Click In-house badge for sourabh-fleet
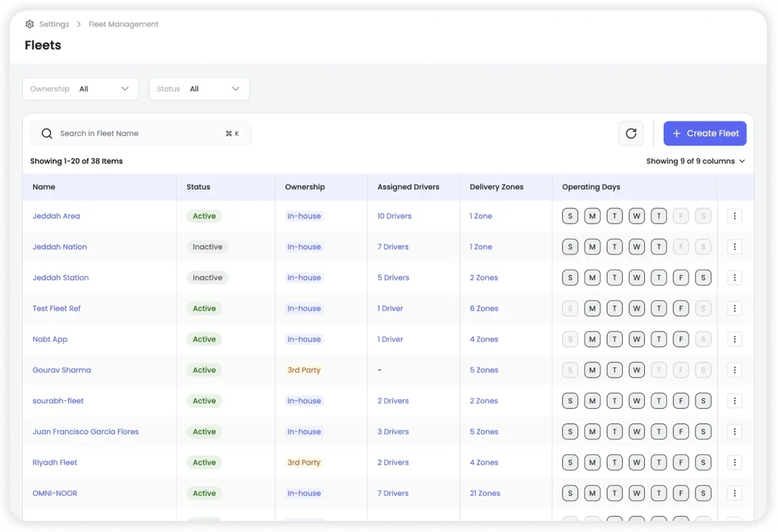 [303, 400]
